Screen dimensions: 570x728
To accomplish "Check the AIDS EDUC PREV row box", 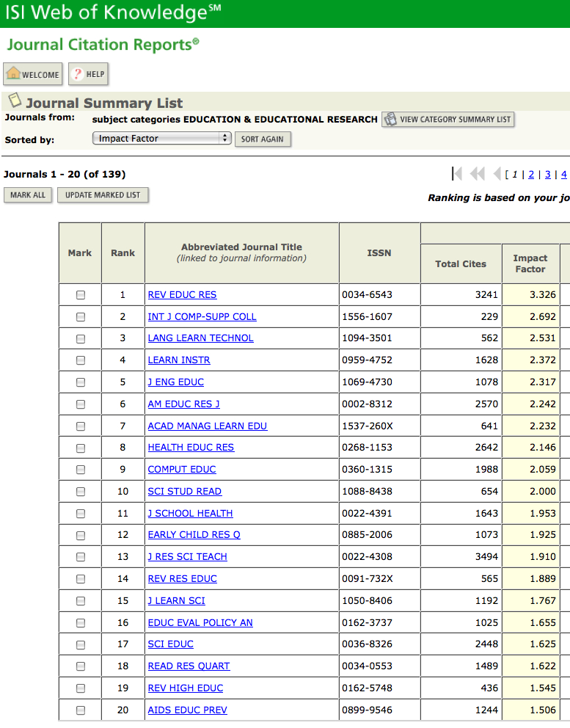I will (81, 710).
